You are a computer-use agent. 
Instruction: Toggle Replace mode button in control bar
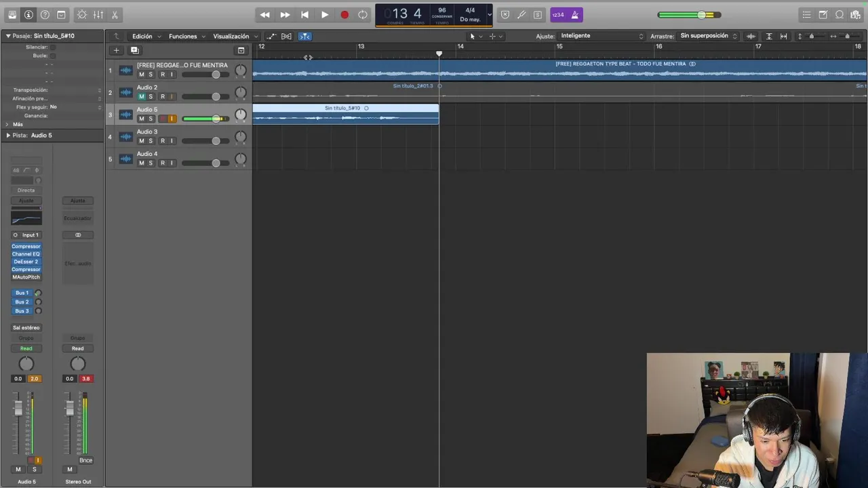505,15
